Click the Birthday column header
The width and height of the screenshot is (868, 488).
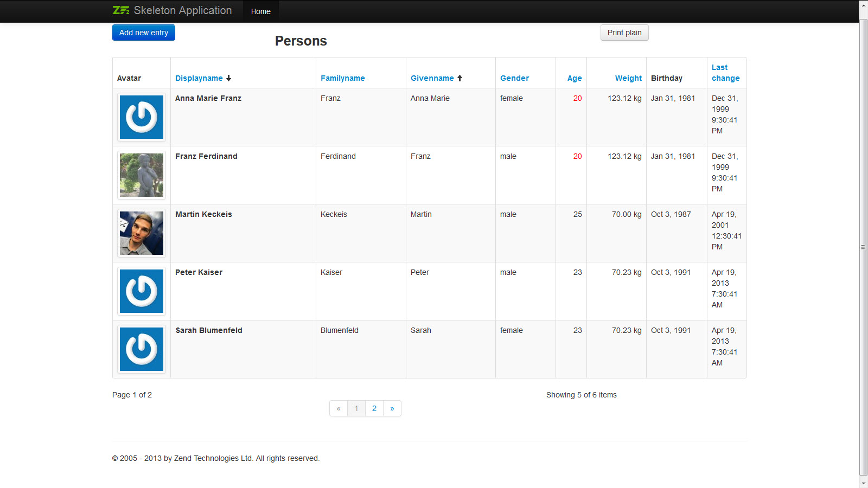(667, 78)
